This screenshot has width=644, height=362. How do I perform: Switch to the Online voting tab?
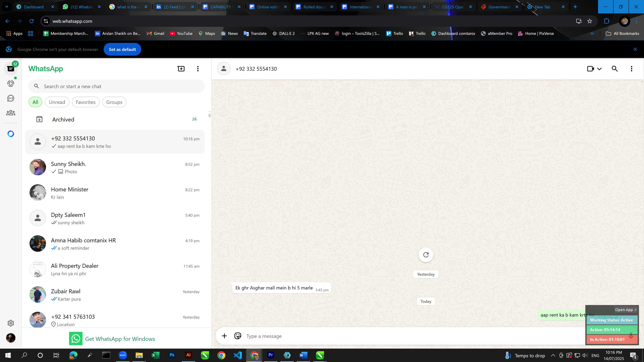coord(268,7)
